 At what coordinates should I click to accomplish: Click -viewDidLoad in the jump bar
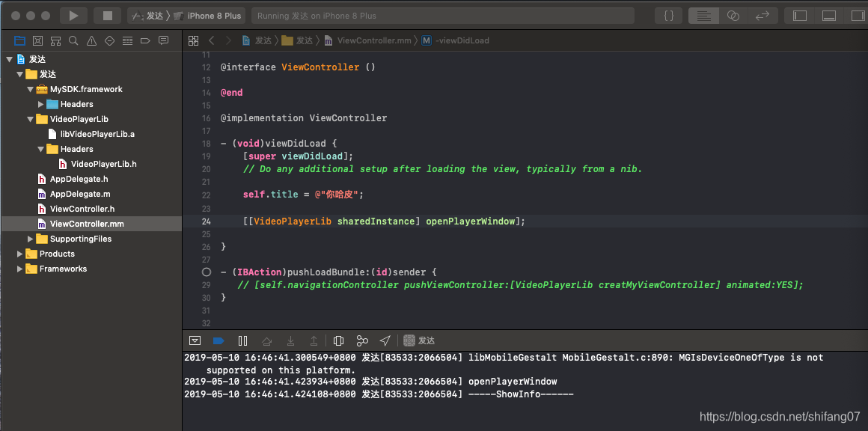(456, 40)
